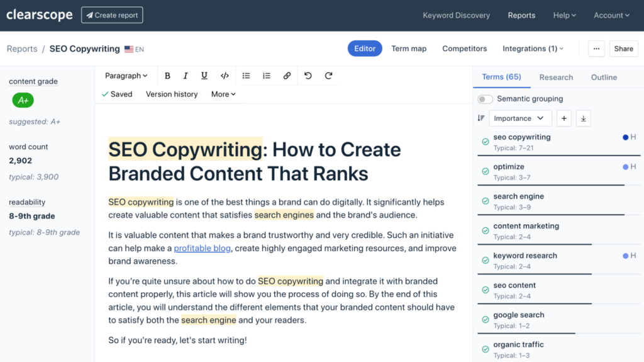Open the Paragraph style dropdown
Viewport: 644px width, 362px height.
(x=126, y=76)
